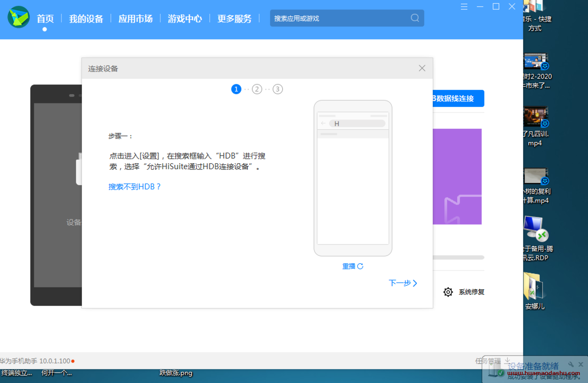
Task: Focus the 搜索应用或游戏 search box
Action: tap(347, 18)
